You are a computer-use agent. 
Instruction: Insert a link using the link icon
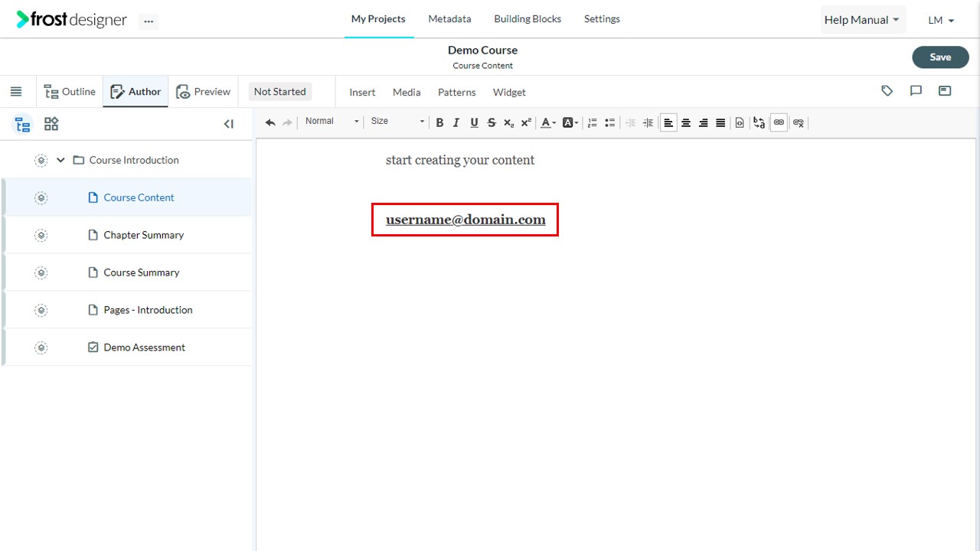(x=779, y=122)
